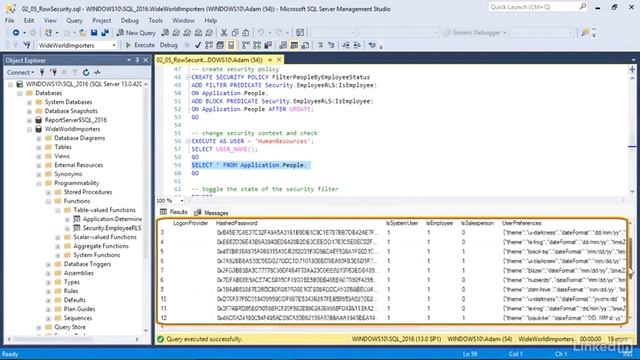640x360 pixels.
Task: Close the 02_05_RowSecurity query tab
Action: point(279,60)
